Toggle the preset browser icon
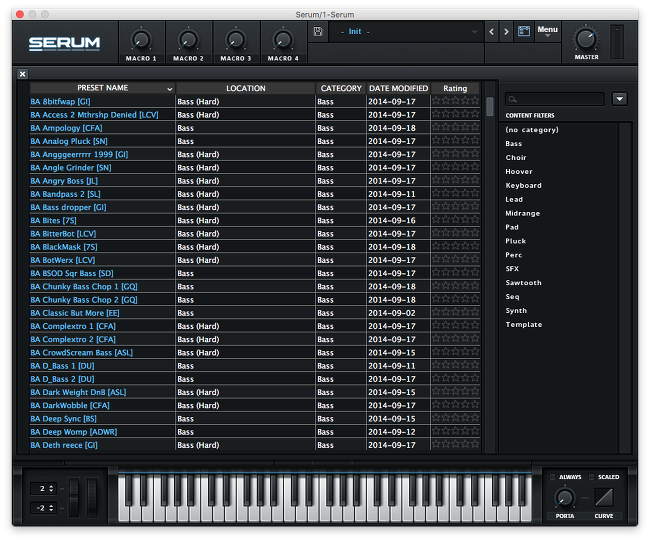 tap(524, 31)
